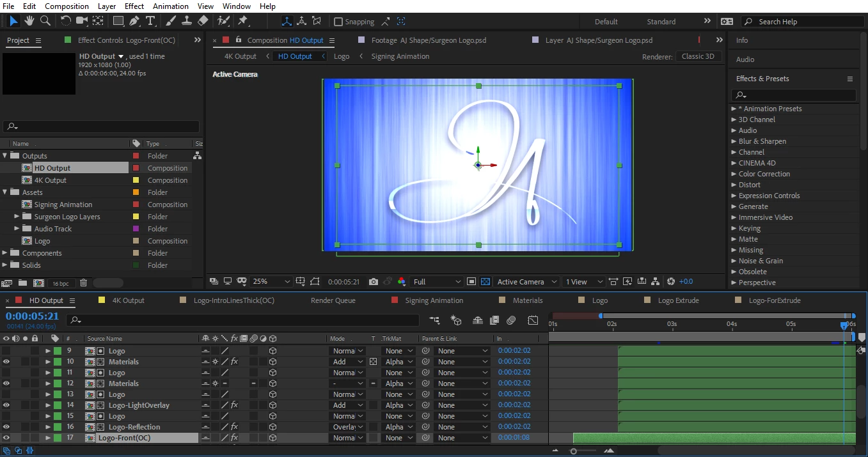868x457 pixels.
Task: Take a snapshot with camera icon
Action: (x=374, y=282)
